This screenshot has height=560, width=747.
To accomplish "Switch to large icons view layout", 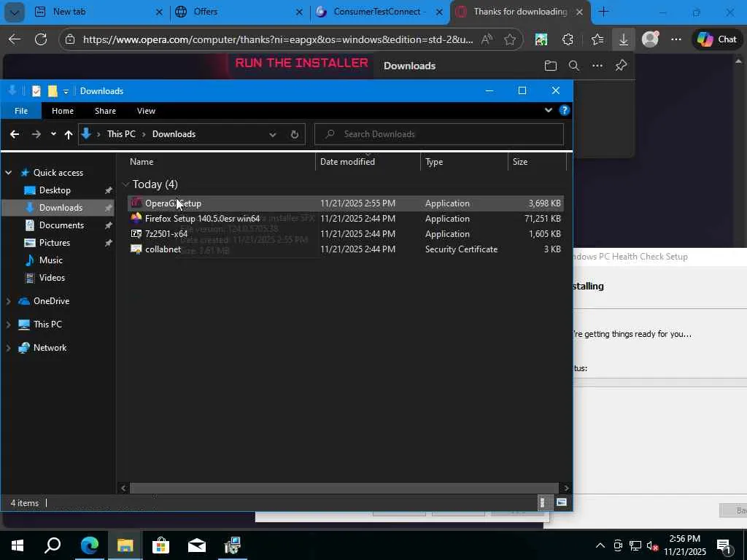I will point(562,503).
